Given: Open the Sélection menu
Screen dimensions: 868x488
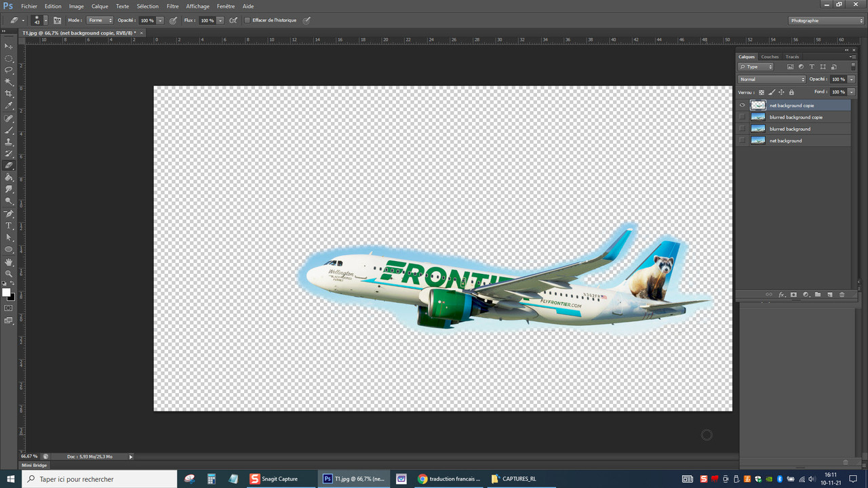Looking at the screenshot, I should [148, 6].
